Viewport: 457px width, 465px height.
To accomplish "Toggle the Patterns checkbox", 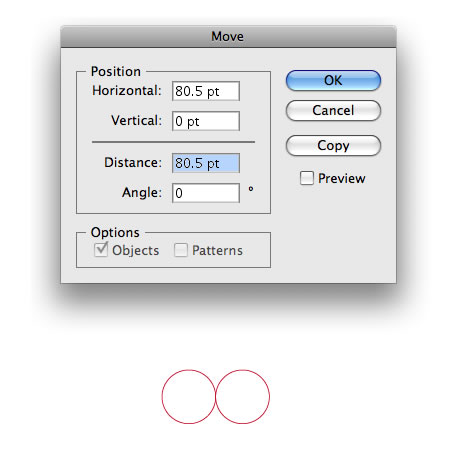I will tap(181, 250).
